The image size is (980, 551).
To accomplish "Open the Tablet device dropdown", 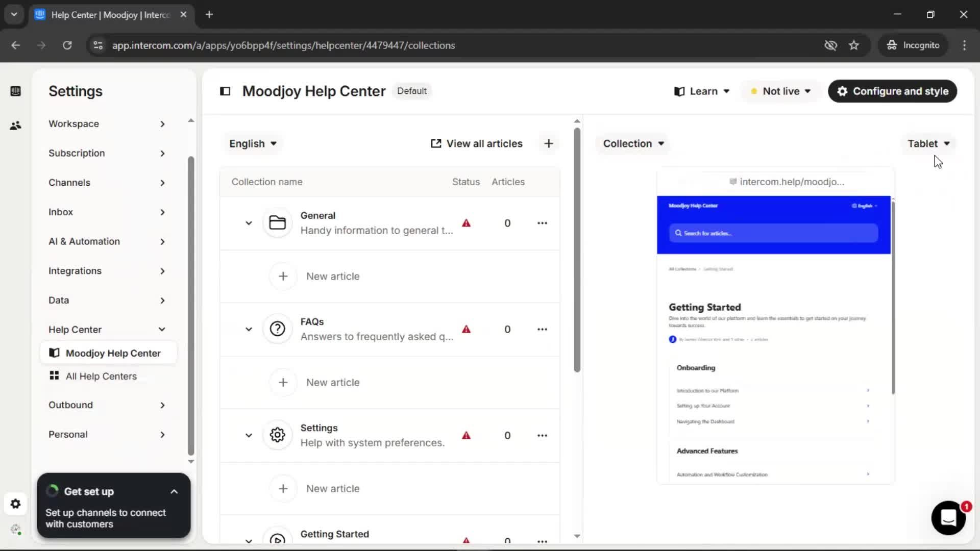I will pos(928,143).
